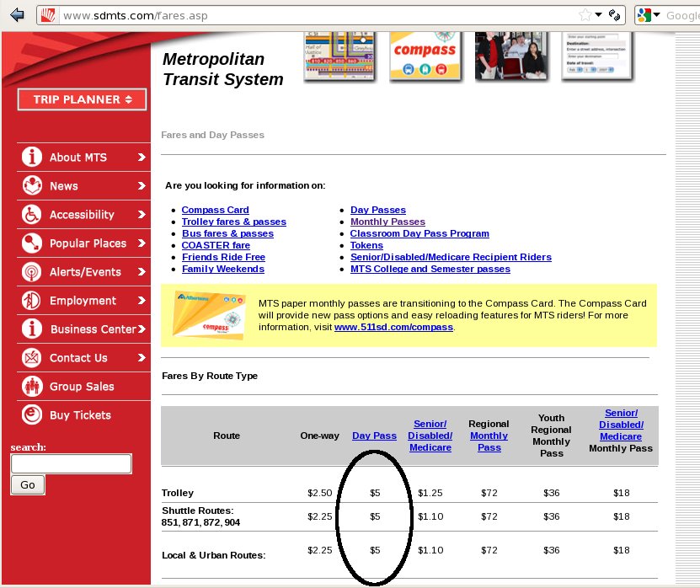Click the Trolley one-way fare $2.50

click(319, 493)
